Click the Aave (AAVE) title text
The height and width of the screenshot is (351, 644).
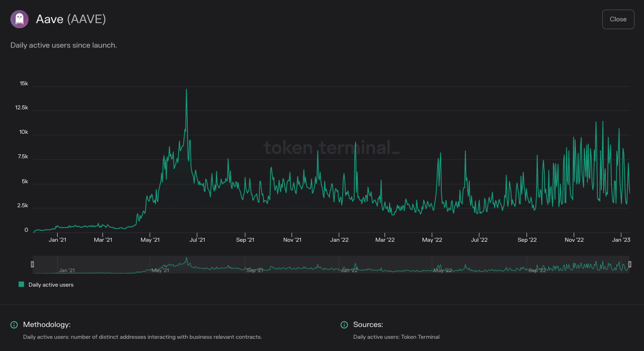tap(71, 19)
